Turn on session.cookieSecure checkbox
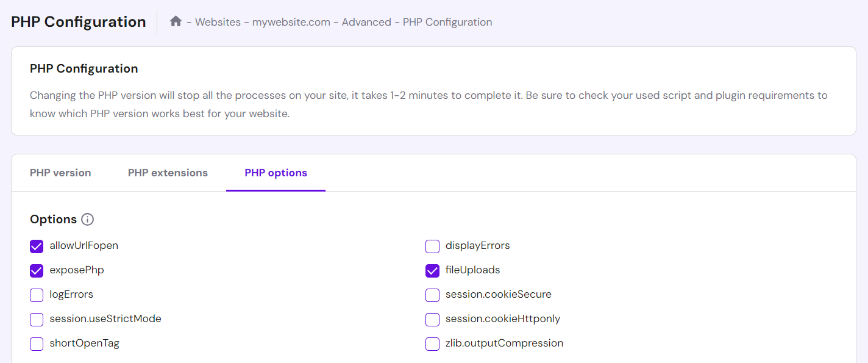This screenshot has width=868, height=363. click(x=432, y=295)
